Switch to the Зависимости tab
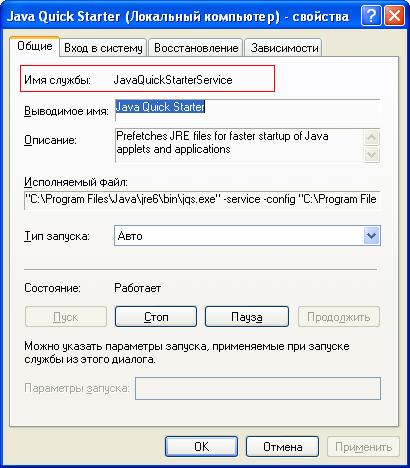This screenshot has height=468, width=410. [x=284, y=48]
